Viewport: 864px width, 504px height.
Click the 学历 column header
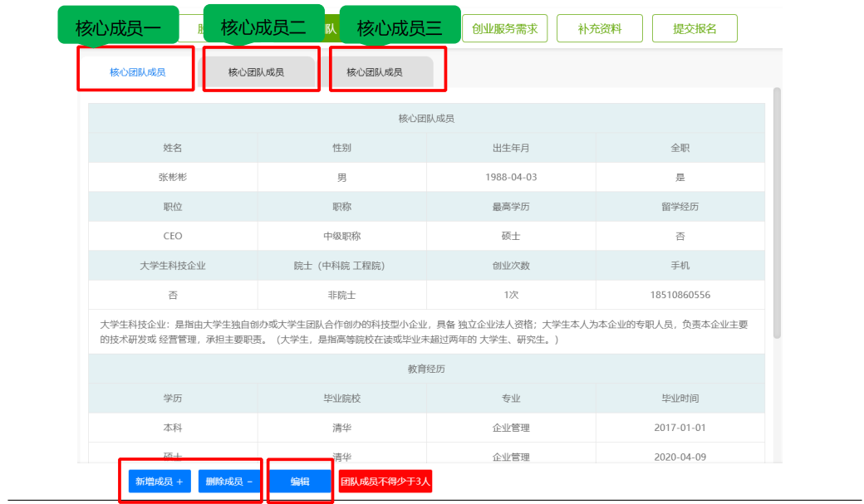point(173,399)
